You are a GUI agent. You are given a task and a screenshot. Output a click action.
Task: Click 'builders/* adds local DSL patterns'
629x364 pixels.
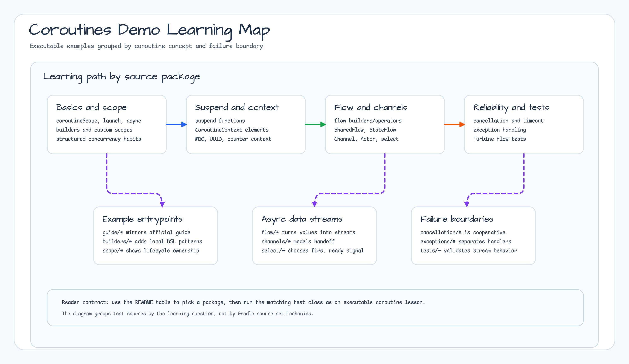point(152,242)
